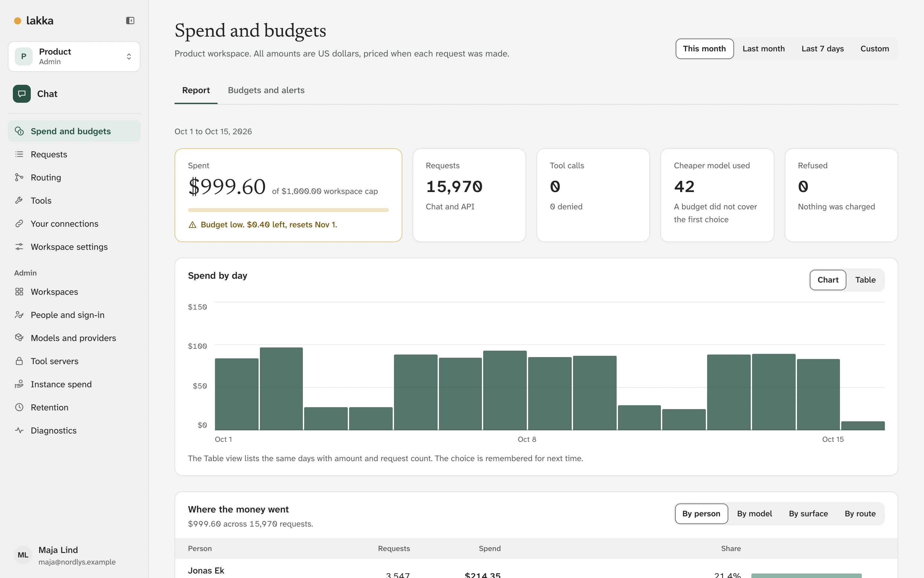Click the People and sign-in icon
The height and width of the screenshot is (578, 924).
point(19,315)
